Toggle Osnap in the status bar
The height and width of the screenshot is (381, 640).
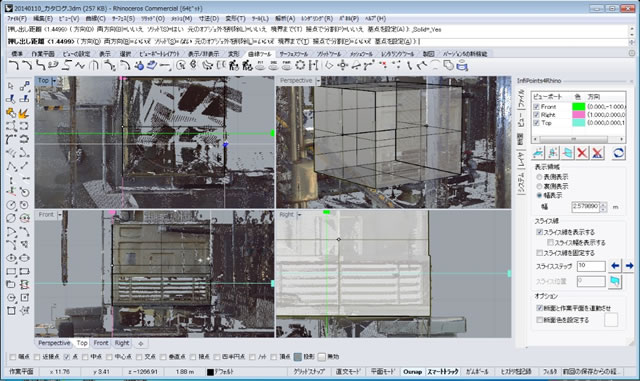click(x=412, y=372)
